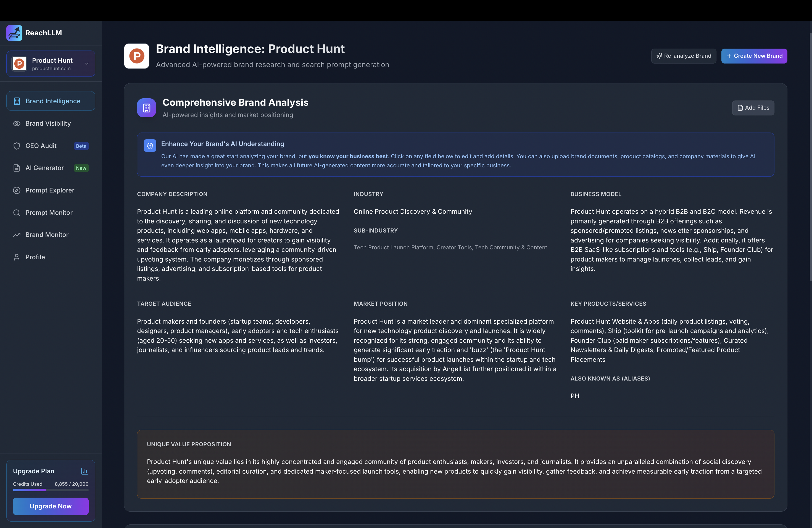Edit the Sub-Industry field text
812x528 pixels.
point(450,247)
